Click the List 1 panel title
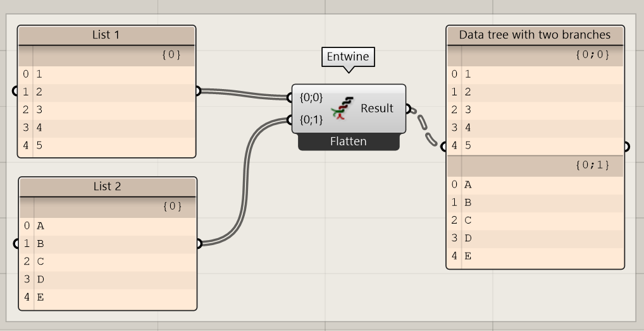The width and height of the screenshot is (644, 331). click(x=106, y=35)
